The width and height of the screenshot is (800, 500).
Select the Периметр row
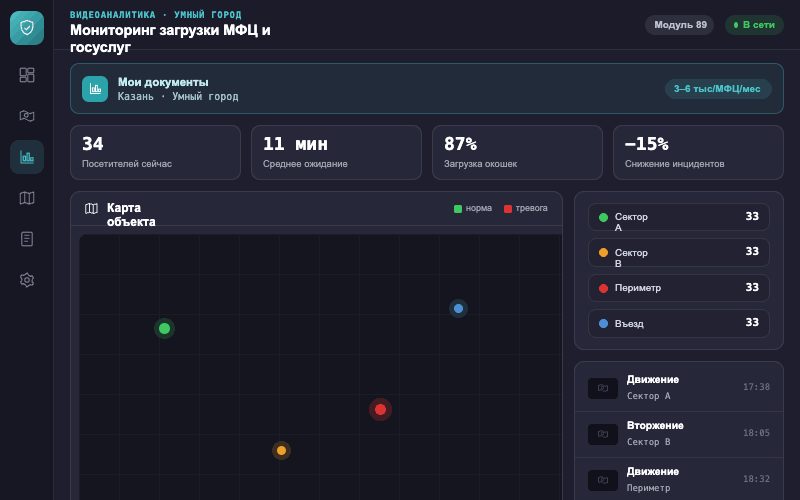click(x=679, y=288)
